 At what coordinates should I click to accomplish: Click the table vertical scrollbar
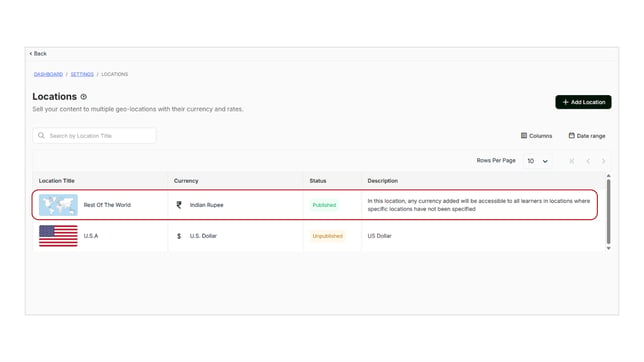coord(608,212)
